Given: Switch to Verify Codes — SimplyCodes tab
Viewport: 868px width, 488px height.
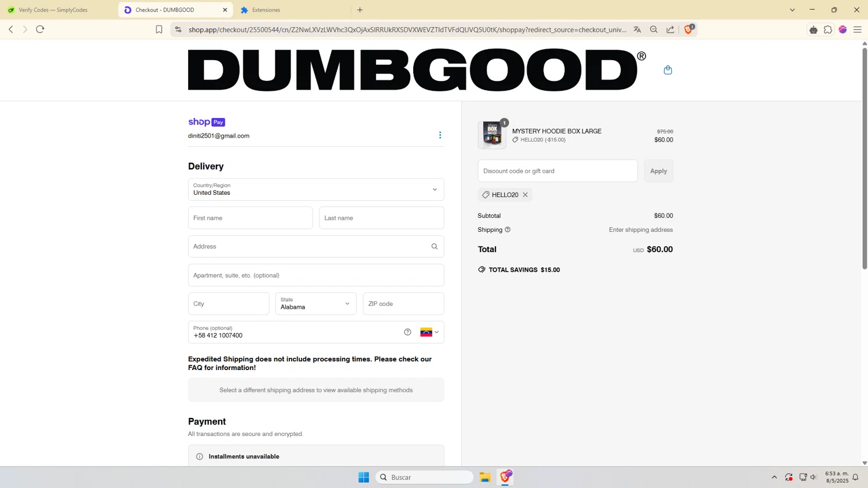Looking at the screenshot, I should coord(58,10).
